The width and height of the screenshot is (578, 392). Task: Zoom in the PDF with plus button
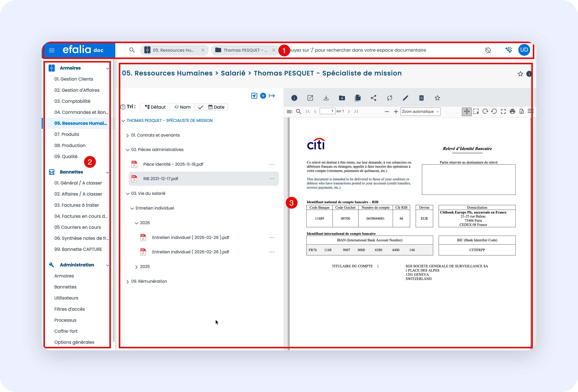tap(396, 112)
